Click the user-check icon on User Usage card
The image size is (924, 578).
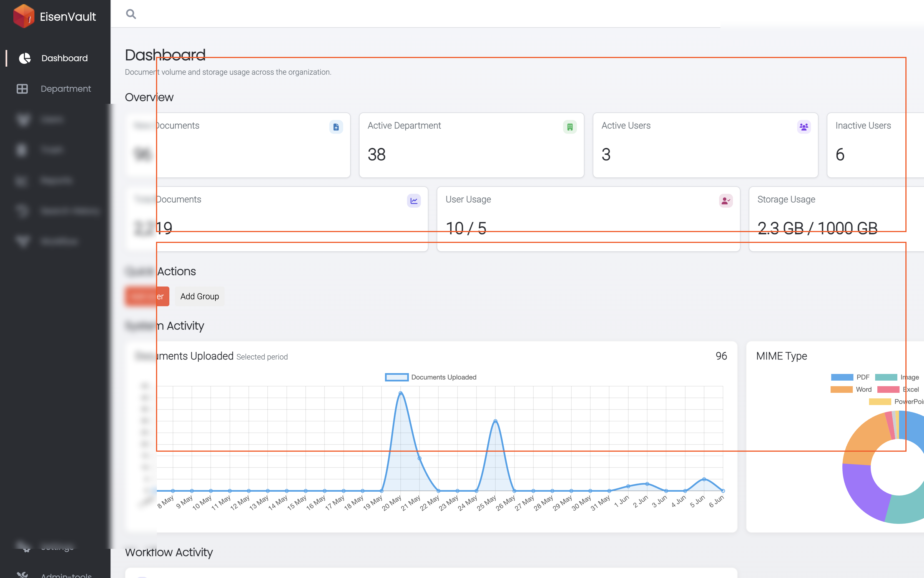point(725,201)
